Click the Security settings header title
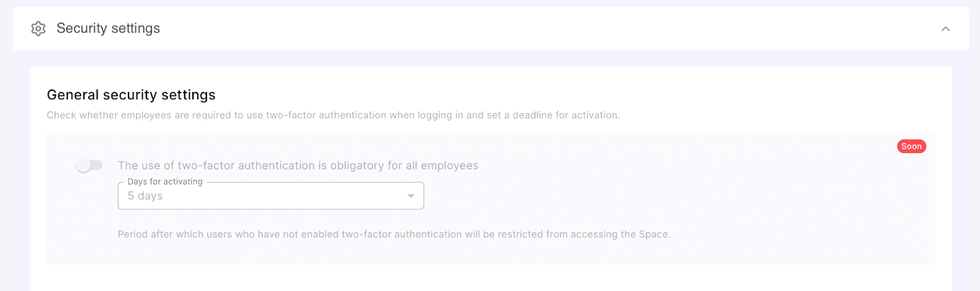Viewport: 980px width, 291px height. pyautogui.click(x=108, y=28)
